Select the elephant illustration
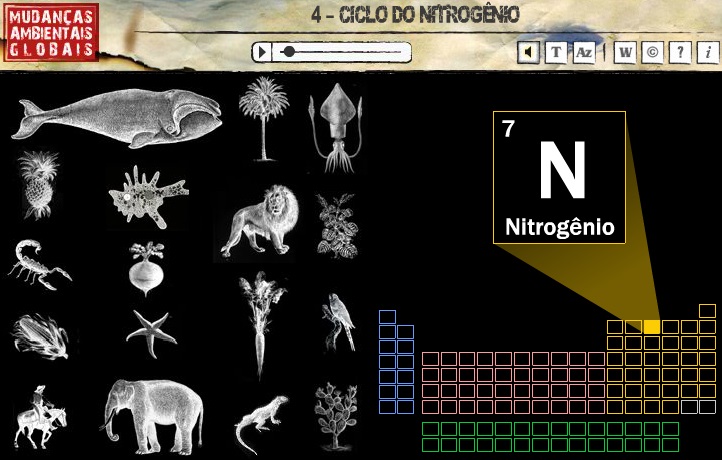 coord(153,414)
